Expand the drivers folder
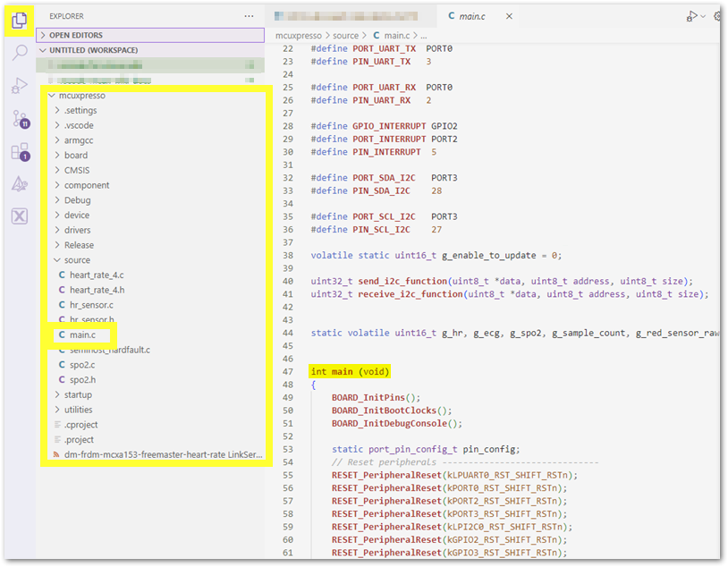This screenshot has width=728, height=567. (x=77, y=230)
